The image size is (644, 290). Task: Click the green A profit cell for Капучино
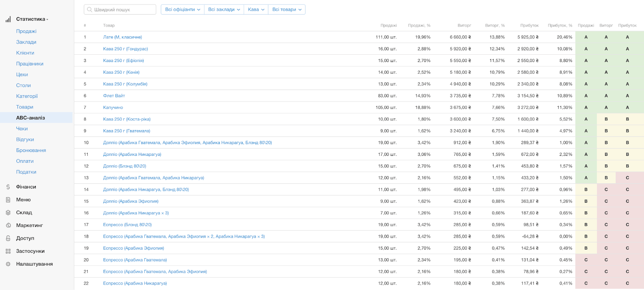coord(627,108)
